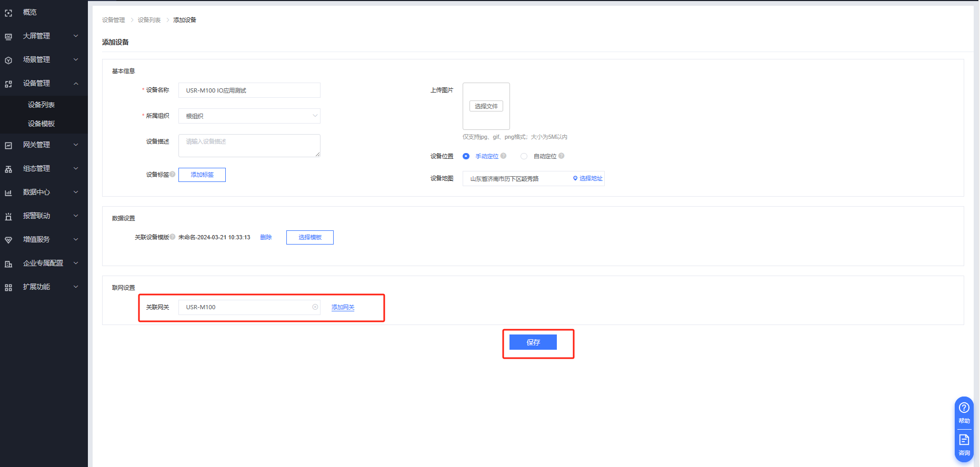Image resolution: width=980 pixels, height=467 pixels.
Task: Click the 大屏管理 screen icon
Action: (x=8, y=36)
